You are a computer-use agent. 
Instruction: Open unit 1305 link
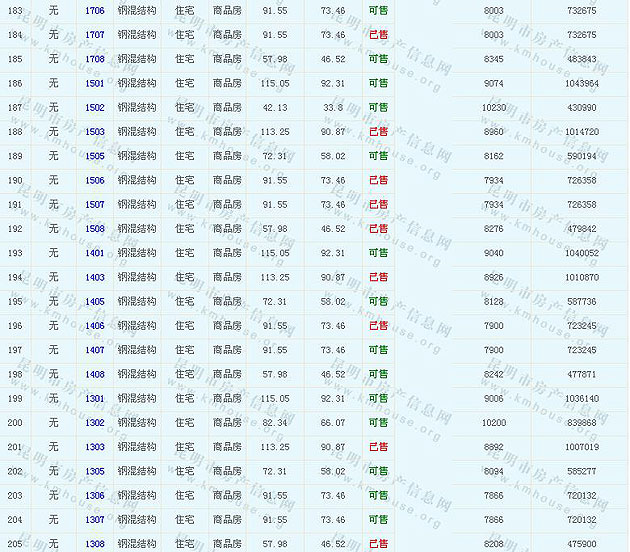(95, 471)
